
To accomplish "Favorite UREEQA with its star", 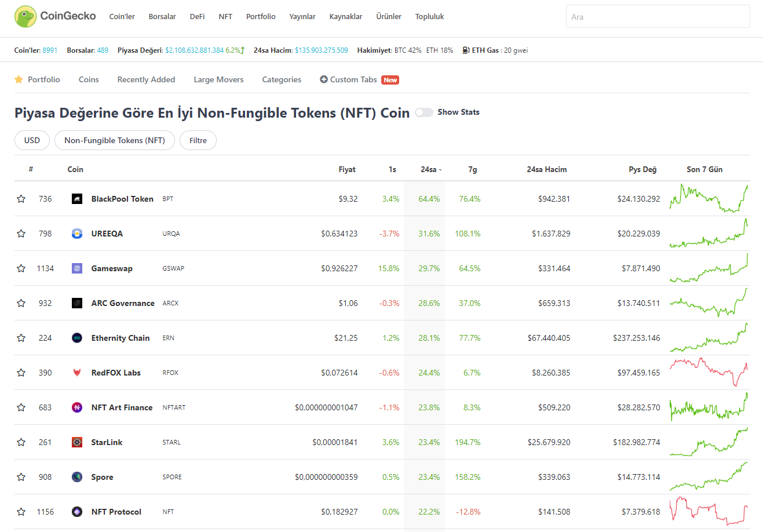I will (21, 234).
